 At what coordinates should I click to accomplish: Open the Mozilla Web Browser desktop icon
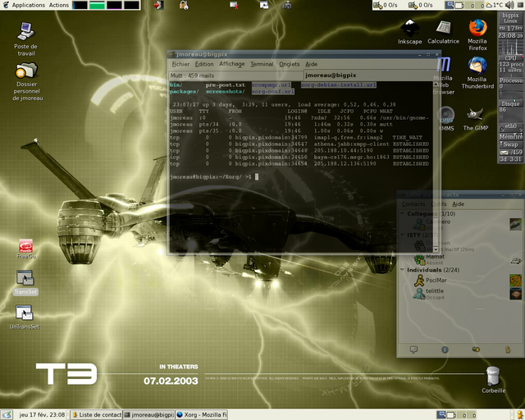444,76
